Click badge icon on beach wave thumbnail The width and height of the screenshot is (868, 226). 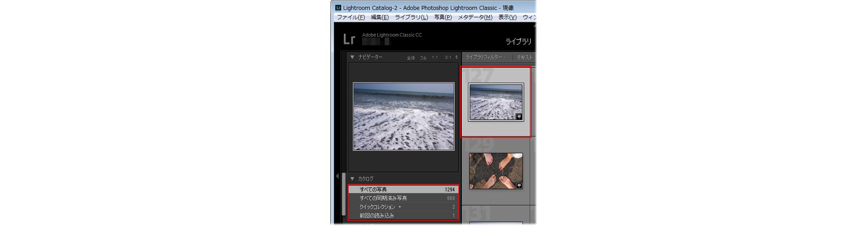point(519,117)
